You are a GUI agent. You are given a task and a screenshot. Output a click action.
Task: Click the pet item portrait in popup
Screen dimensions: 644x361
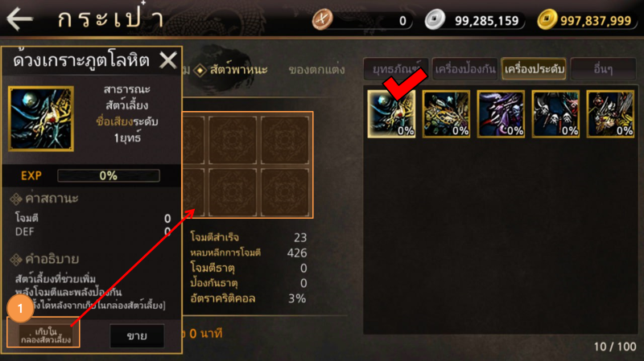pos(41,118)
